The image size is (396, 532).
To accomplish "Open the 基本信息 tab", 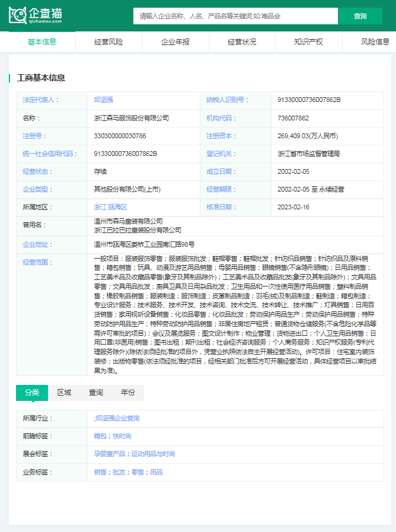I will [42, 42].
